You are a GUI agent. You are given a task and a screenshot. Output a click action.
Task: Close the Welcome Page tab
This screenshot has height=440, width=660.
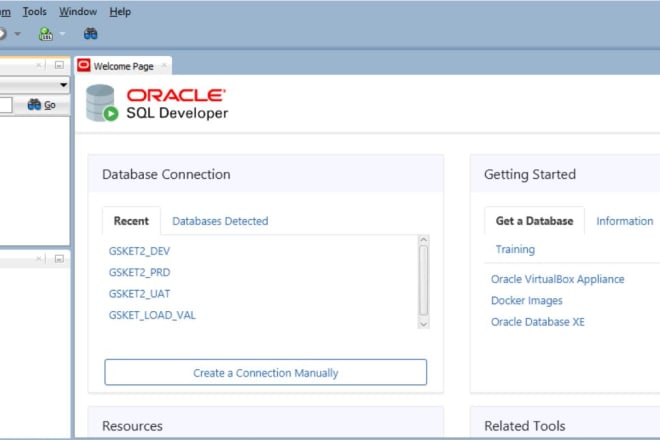pos(164,65)
